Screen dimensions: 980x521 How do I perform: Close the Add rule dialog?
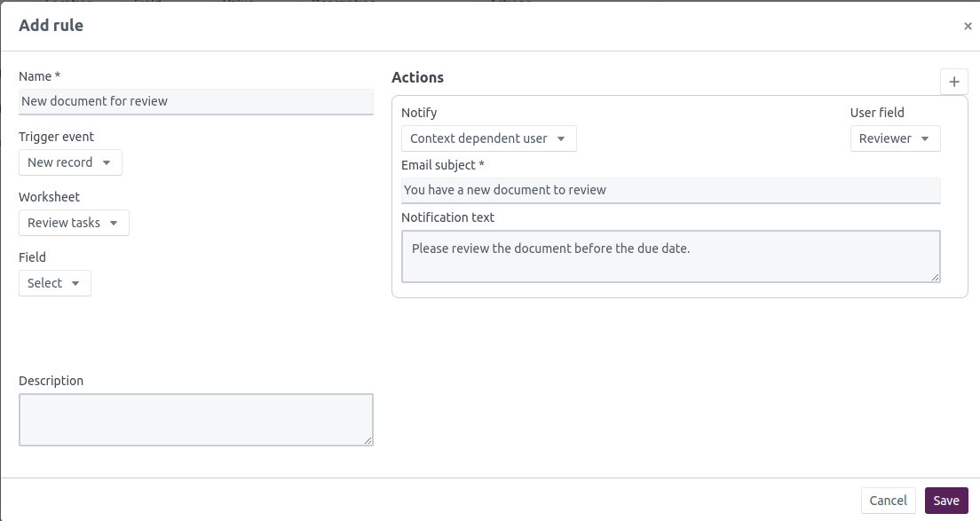click(968, 27)
